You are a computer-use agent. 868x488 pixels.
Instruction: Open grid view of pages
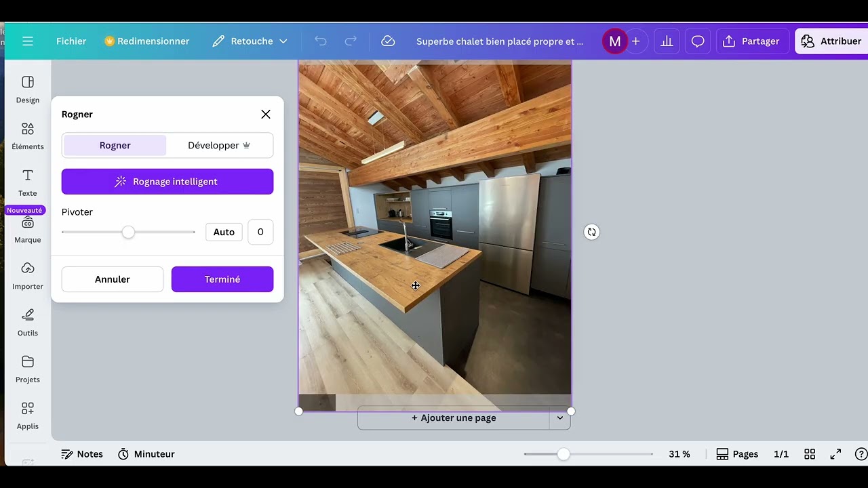(x=810, y=454)
